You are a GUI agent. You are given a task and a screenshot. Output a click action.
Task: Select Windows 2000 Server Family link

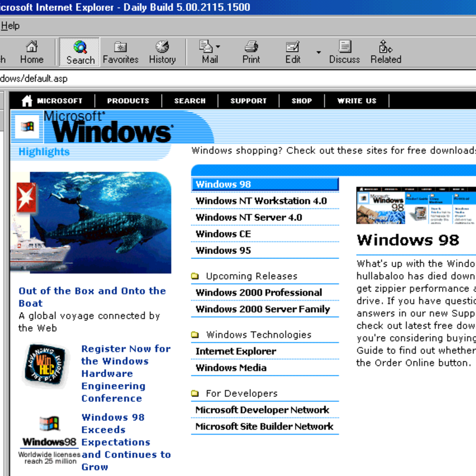click(x=263, y=309)
